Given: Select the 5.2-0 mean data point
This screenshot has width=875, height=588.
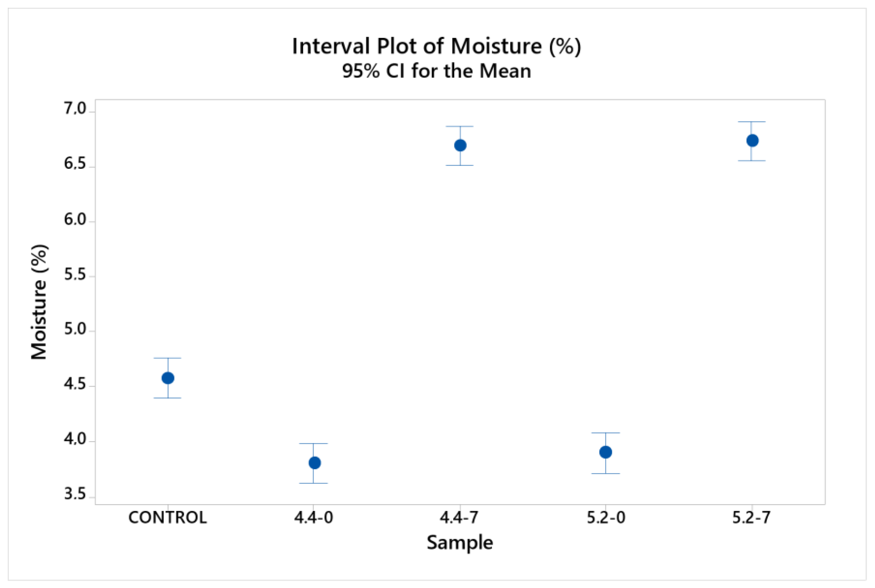Looking at the screenshot, I should coord(606,452).
